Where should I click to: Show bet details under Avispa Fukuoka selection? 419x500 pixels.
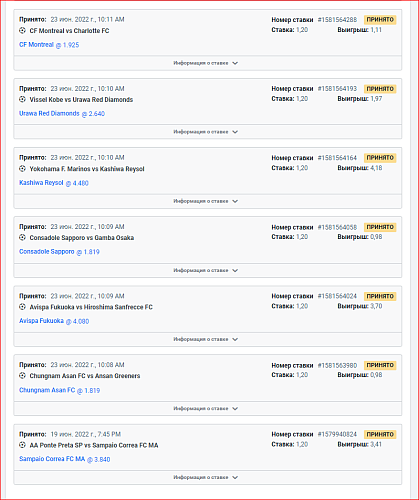(x=207, y=339)
